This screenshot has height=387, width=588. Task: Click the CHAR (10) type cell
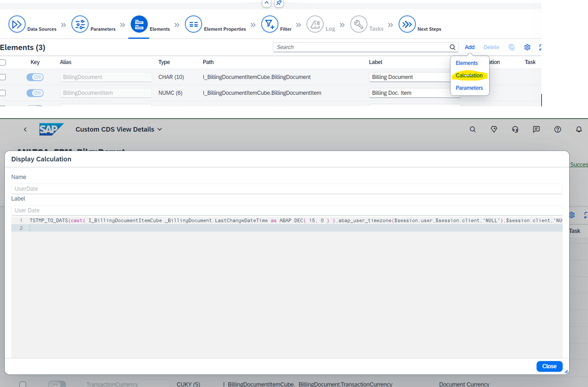click(x=171, y=77)
